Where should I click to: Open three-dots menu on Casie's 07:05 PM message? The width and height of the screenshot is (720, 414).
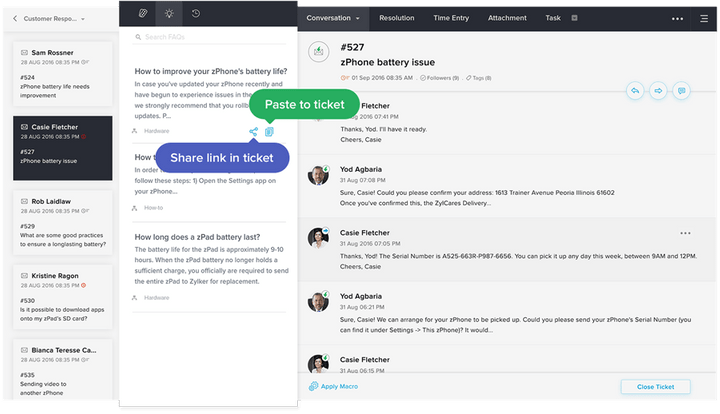coord(685,233)
